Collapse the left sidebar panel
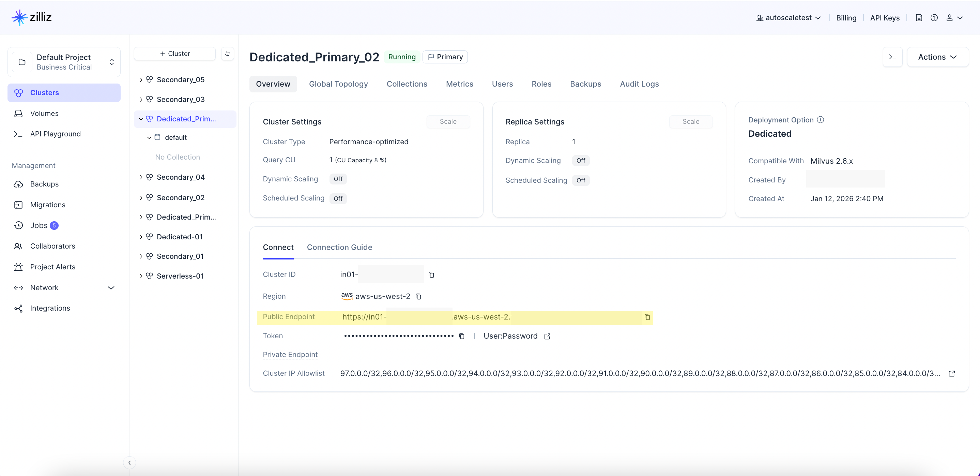The height and width of the screenshot is (476, 980). click(x=129, y=463)
